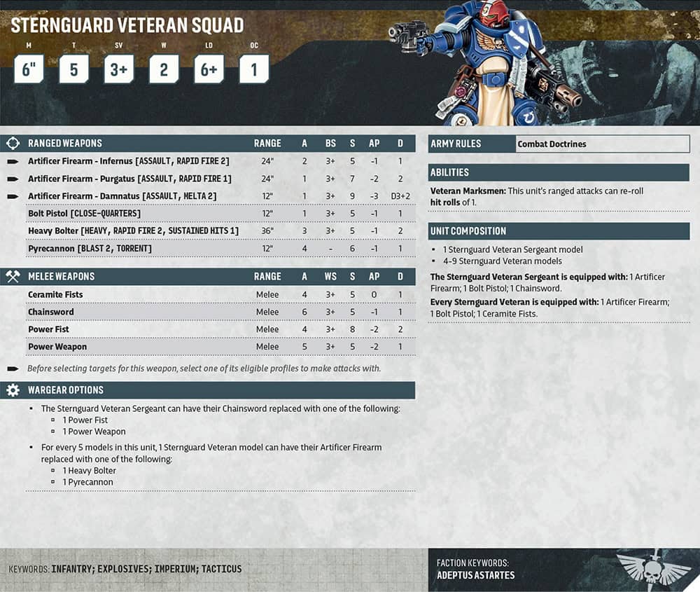The height and width of the screenshot is (592, 700).
Task: Click the IMPERIUM keyword in the footer
Action: (176, 569)
